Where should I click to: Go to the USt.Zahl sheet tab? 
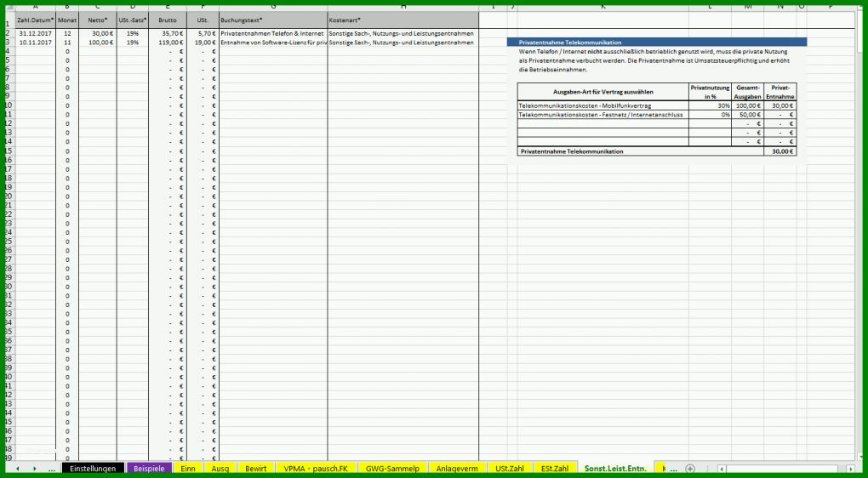click(511, 469)
